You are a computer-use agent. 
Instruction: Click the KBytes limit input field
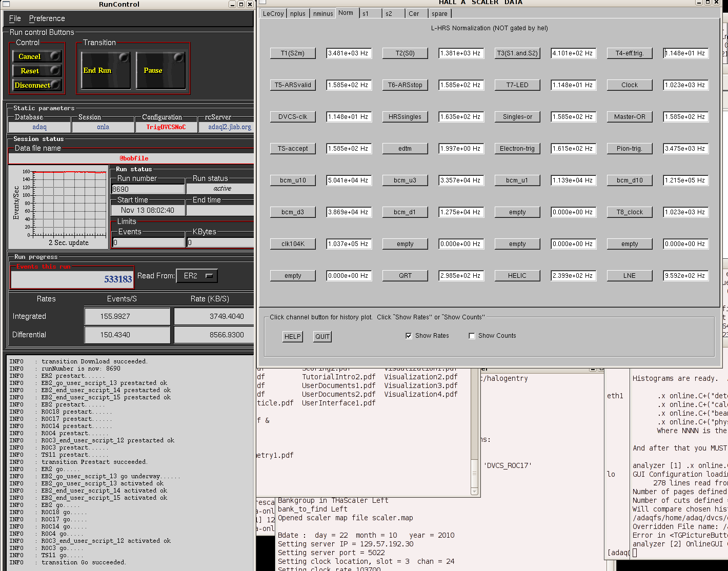coord(220,242)
